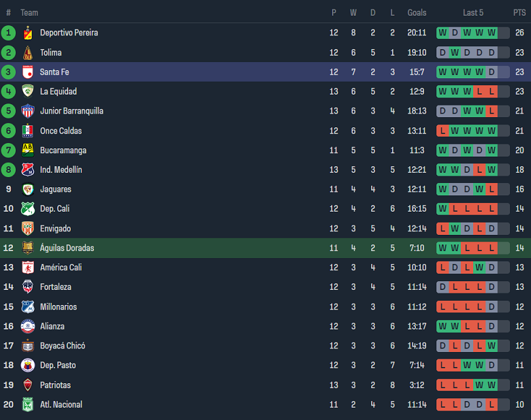Click the Junior Barranquilla striped crest
This screenshot has width=531, height=420.
pyautogui.click(x=28, y=111)
